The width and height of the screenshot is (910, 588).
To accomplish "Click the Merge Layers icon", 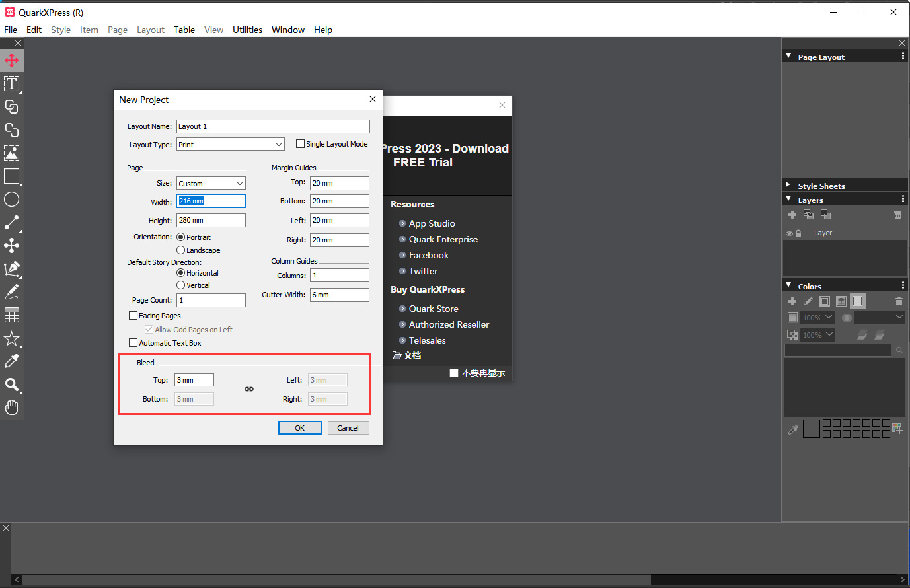I will (825, 215).
